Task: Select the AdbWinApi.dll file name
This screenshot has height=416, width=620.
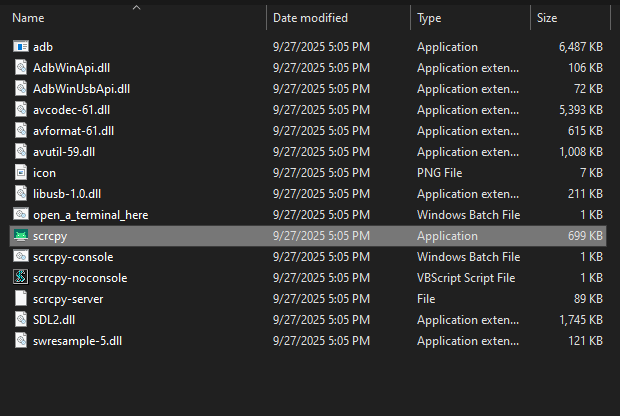Action: (71, 68)
